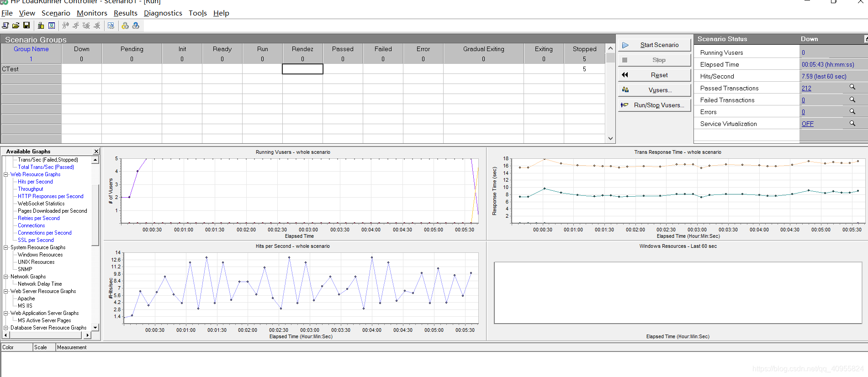Click the Start Scenario button
This screenshot has height=377, width=868.
tap(654, 45)
